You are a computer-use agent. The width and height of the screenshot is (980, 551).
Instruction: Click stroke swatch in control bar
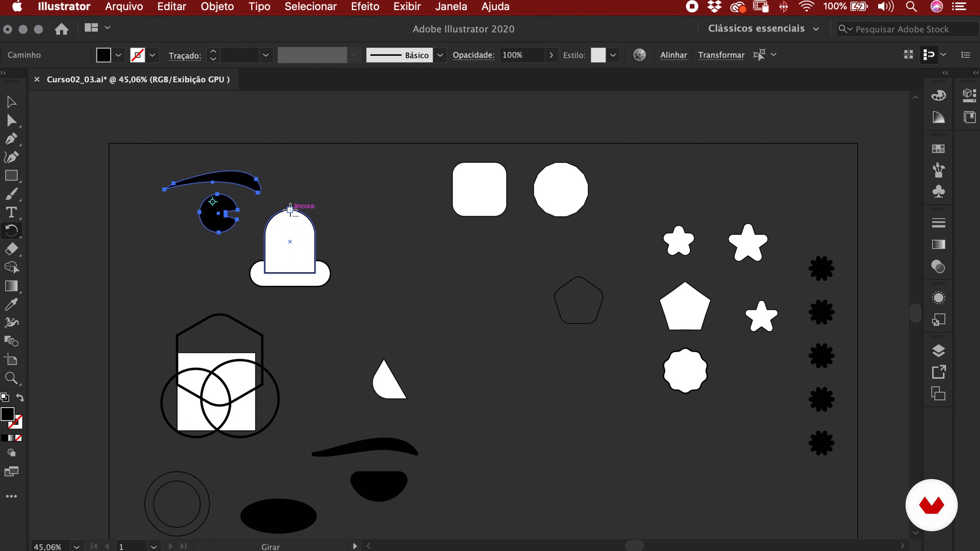pos(137,55)
